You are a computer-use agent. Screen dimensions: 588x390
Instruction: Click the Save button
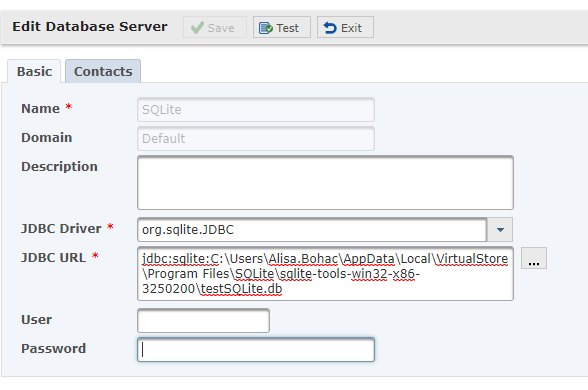(214, 27)
